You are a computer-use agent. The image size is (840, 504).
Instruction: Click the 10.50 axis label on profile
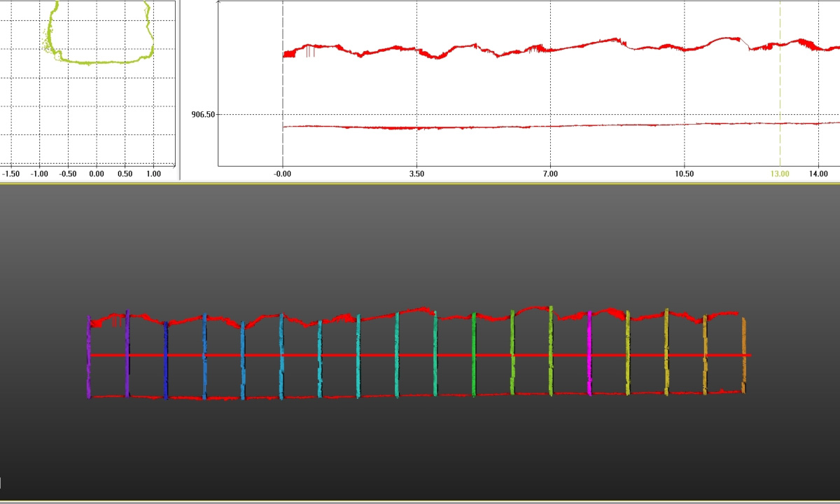click(685, 174)
